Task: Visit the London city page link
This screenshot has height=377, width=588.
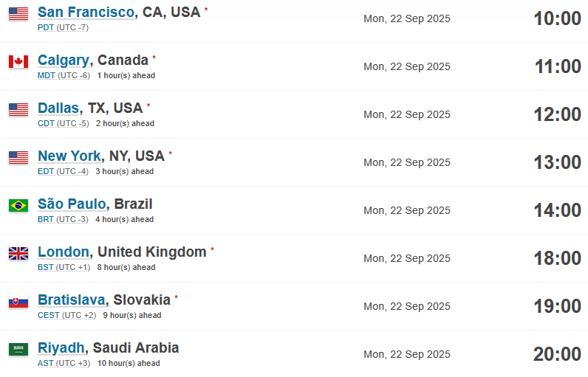Action: (64, 252)
